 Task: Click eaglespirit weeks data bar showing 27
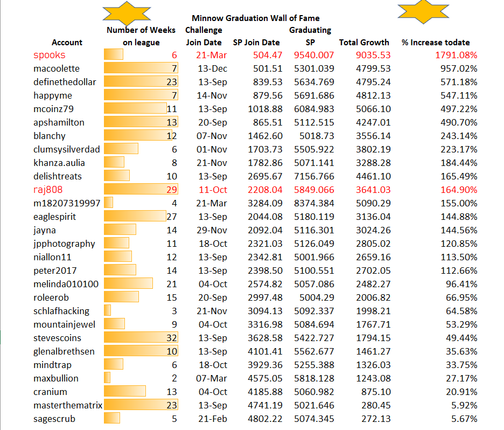(x=135, y=216)
